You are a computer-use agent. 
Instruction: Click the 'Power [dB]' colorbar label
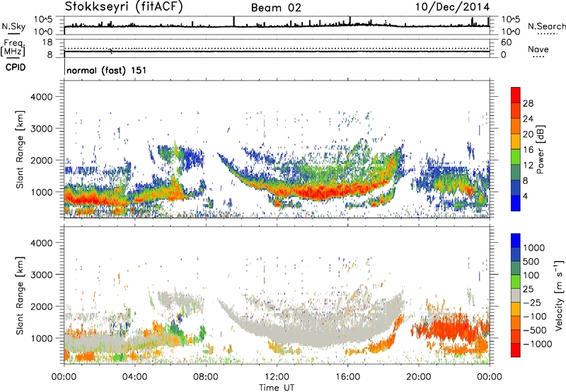pos(540,149)
